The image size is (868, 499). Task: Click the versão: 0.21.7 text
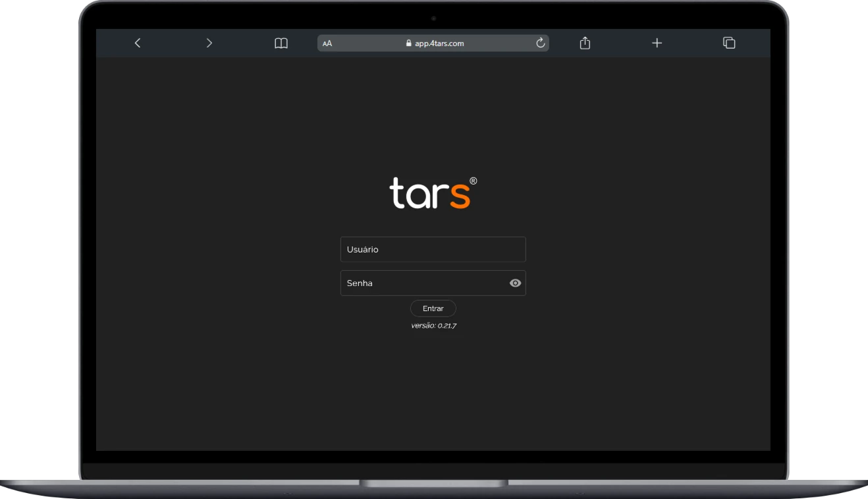433,326
